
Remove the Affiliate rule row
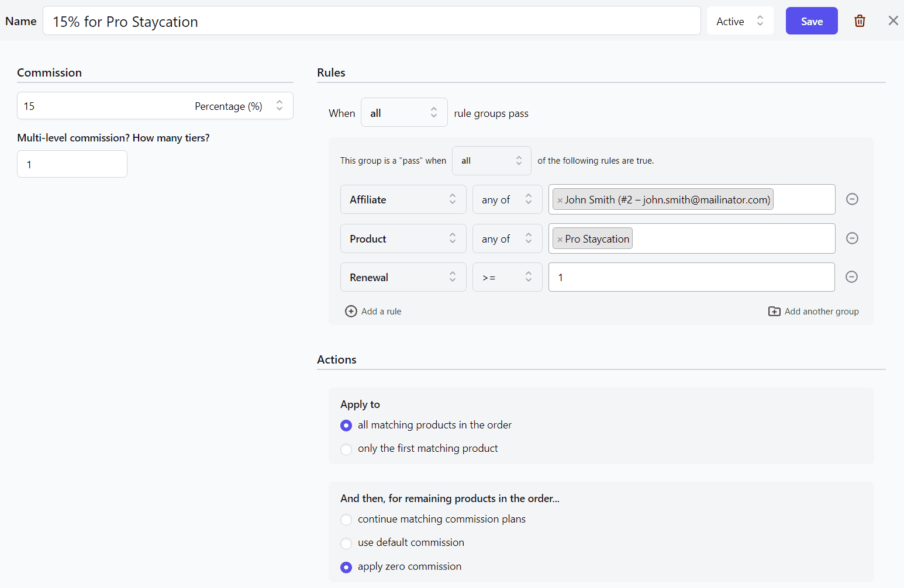pos(852,199)
